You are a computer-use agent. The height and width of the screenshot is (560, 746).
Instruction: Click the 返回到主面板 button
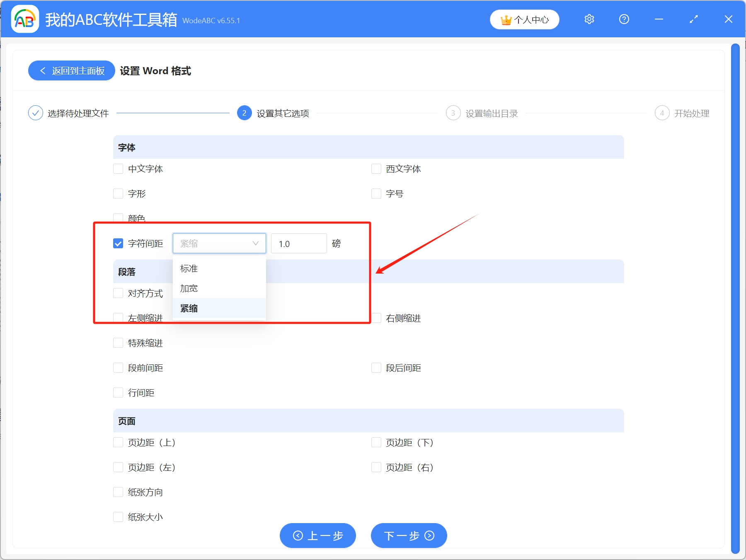71,70
